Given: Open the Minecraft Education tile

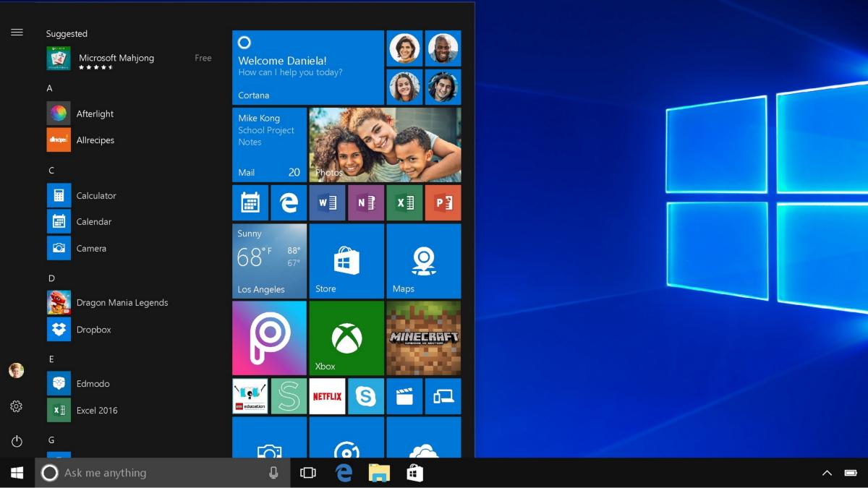Looking at the screenshot, I should click(x=250, y=396).
